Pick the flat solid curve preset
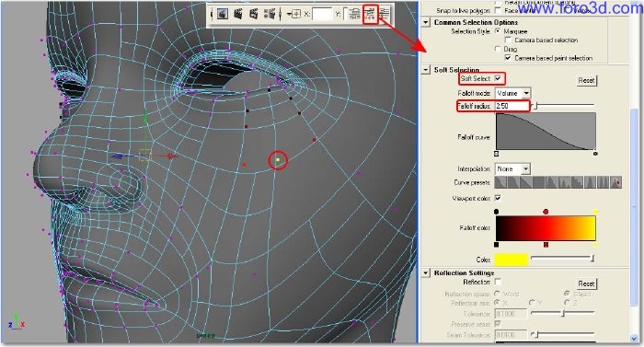This screenshot has height=347, width=644. (538, 182)
